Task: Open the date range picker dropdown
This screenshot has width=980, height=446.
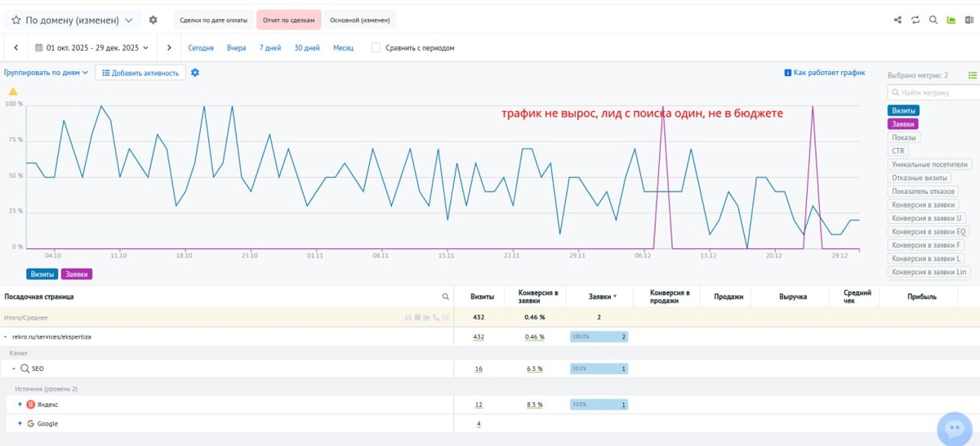Action: pyautogui.click(x=91, y=47)
